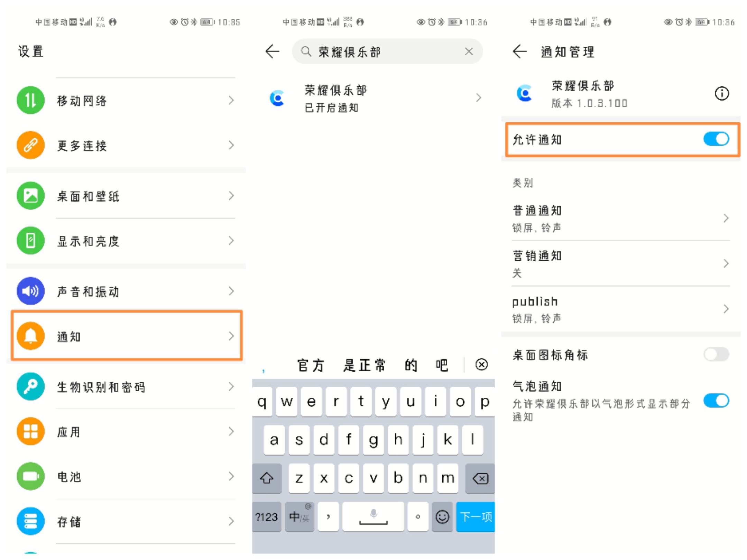Tap the 设置 page title
The image size is (747, 560).
31,52
